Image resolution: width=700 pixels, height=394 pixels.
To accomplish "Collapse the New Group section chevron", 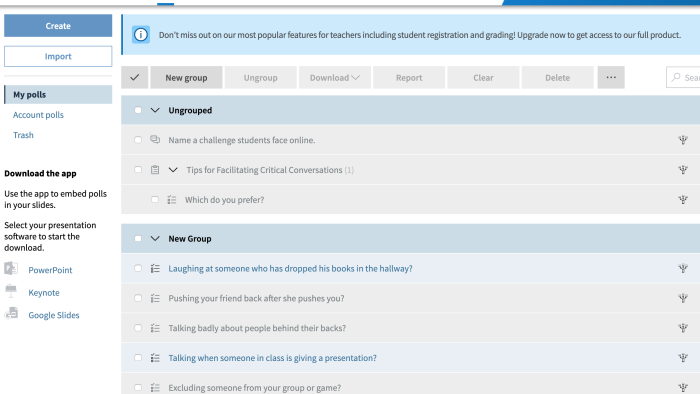I will coord(155,239).
